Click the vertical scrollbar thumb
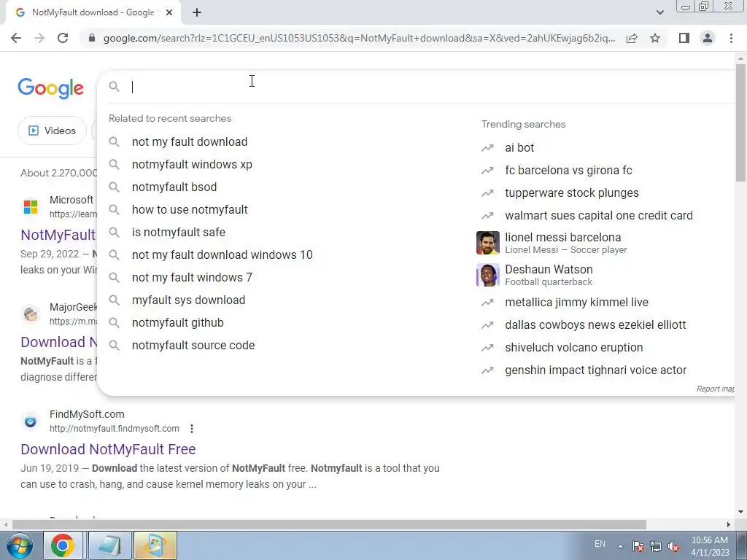The image size is (747, 560). tap(741, 122)
